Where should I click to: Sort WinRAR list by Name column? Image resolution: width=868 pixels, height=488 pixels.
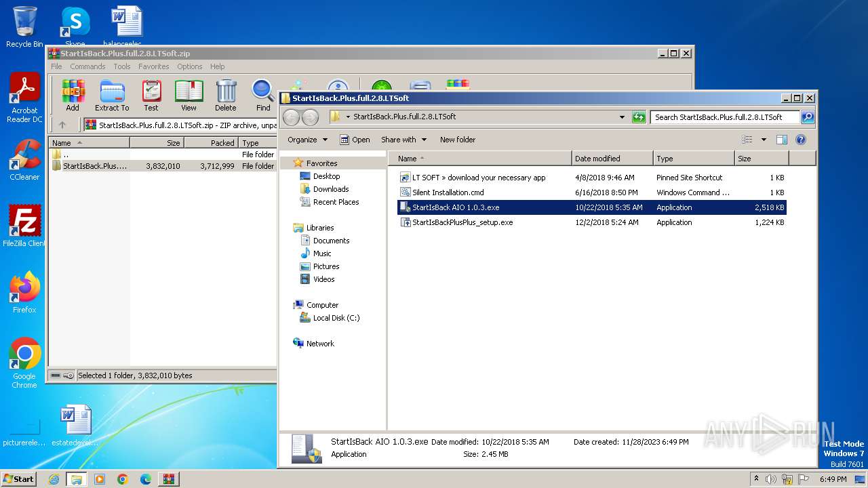click(x=89, y=143)
